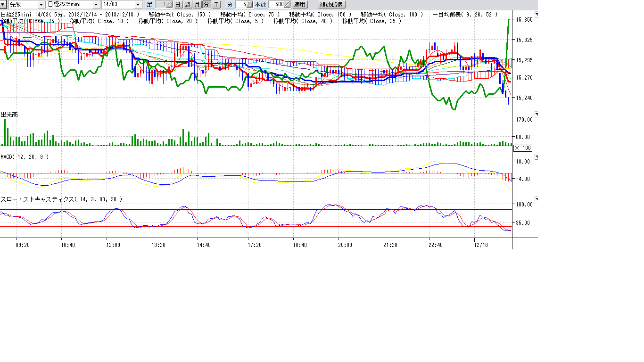This screenshot has width=644, height=362.
Task: Click the 12/18 date marker on time axis
Action: (480, 245)
